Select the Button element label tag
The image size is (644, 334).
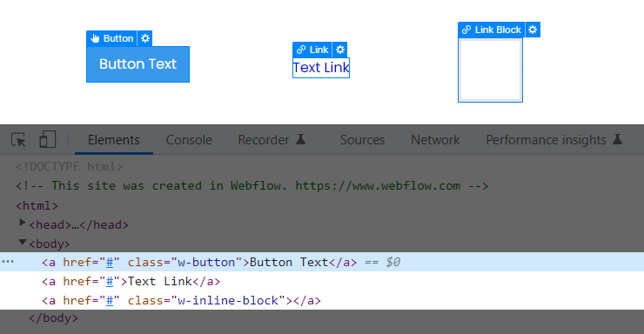[x=112, y=38]
